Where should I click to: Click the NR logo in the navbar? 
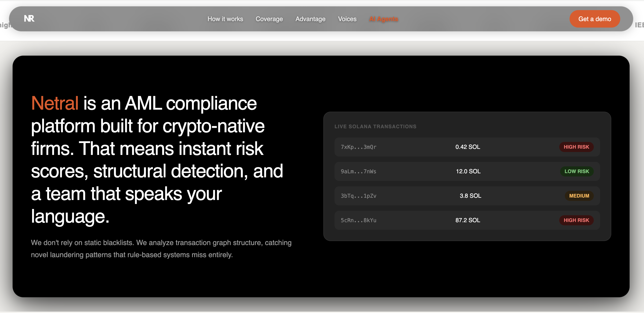click(29, 19)
